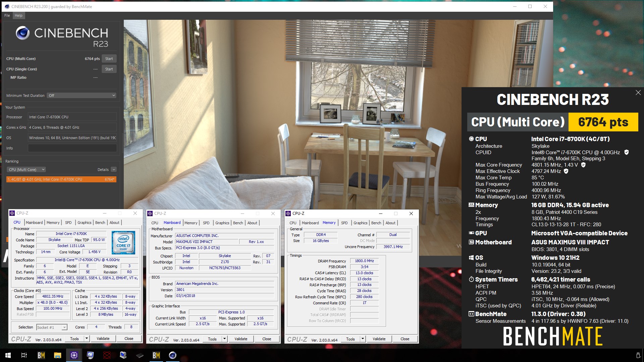The height and width of the screenshot is (362, 644).
Task: Launch the first pinned BenchMate taskbar icon
Action: 41,355
